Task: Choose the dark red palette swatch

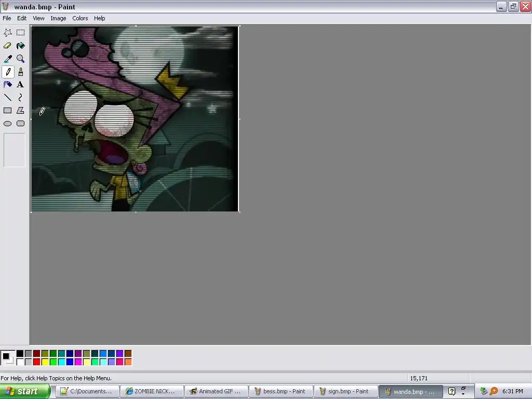Action: click(37, 354)
